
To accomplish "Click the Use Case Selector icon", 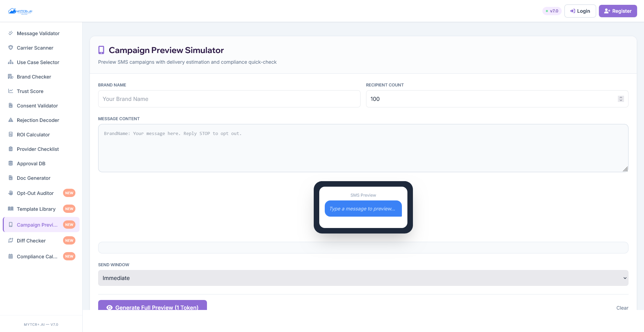I will click(10, 62).
